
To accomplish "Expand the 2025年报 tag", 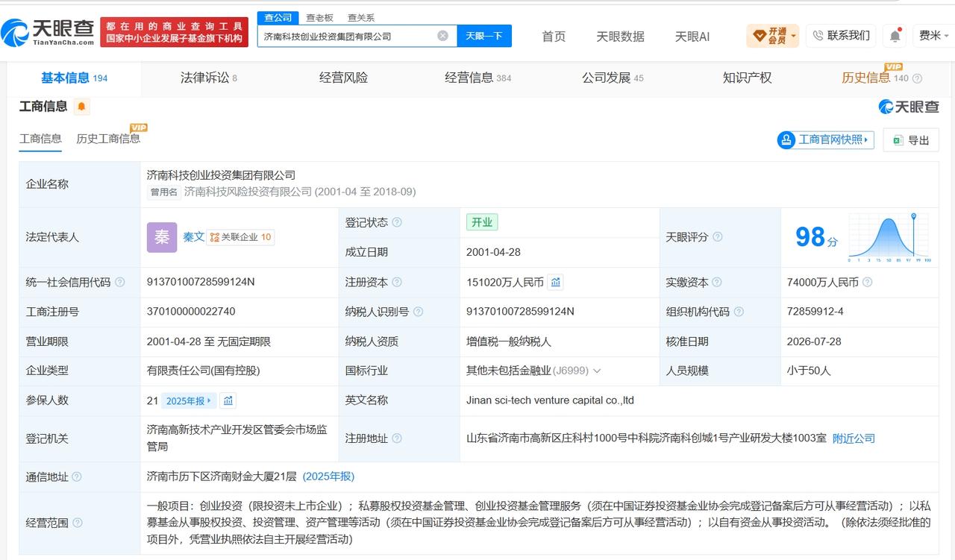I will 189,400.
